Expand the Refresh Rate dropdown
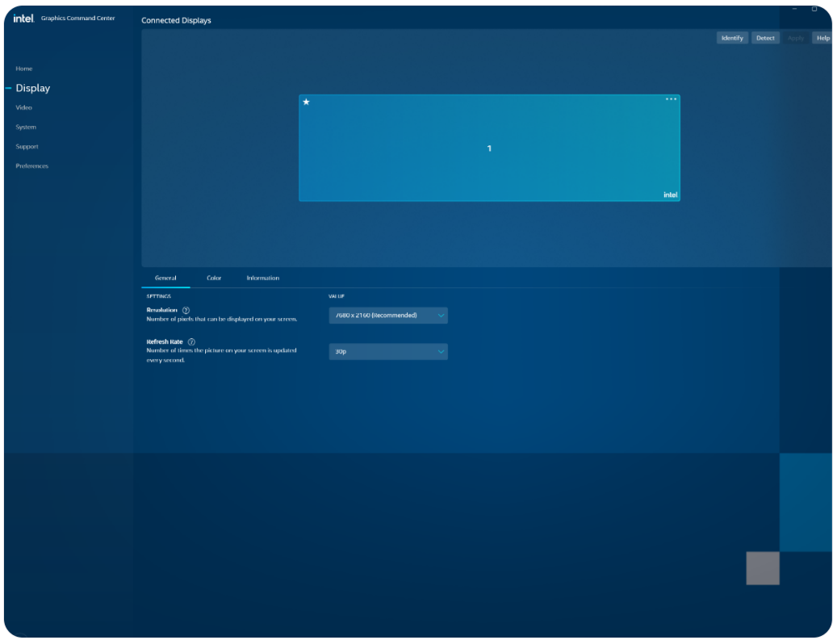This screenshot has width=837, height=644. click(388, 352)
